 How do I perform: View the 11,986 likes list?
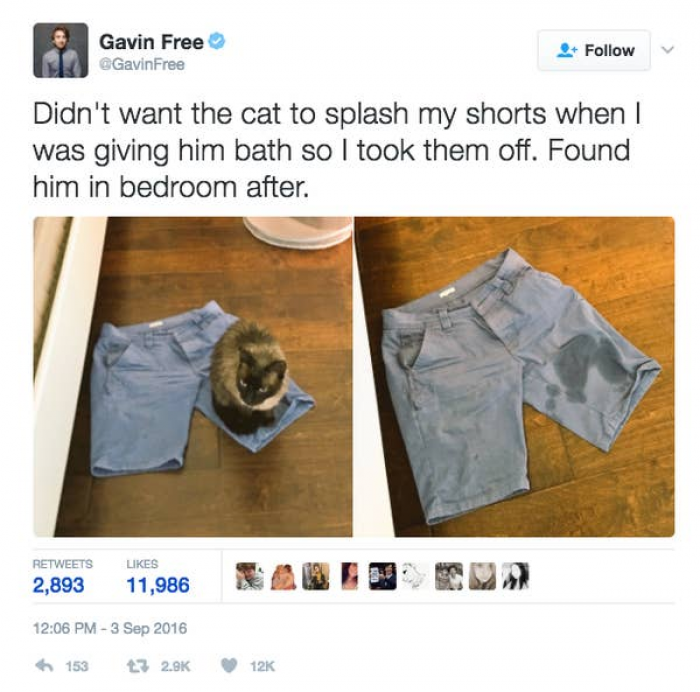click(158, 576)
